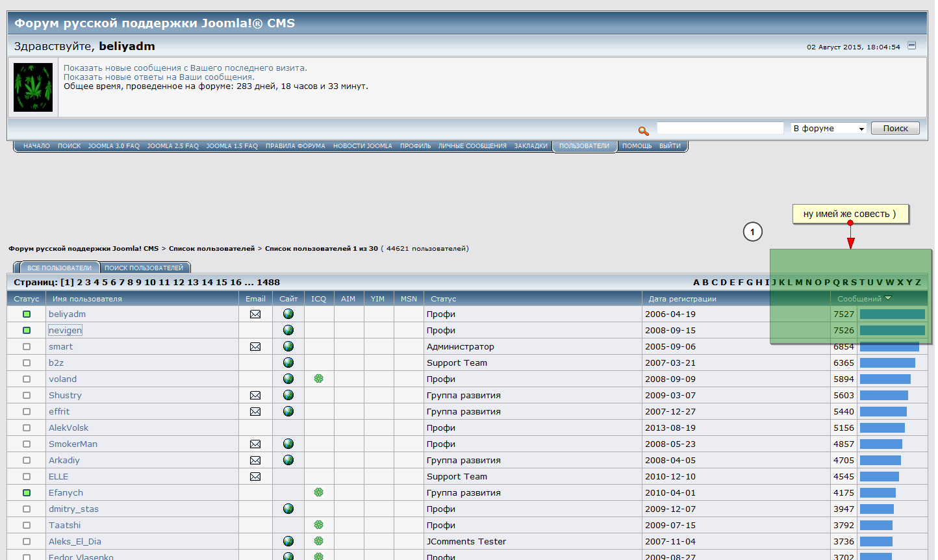Sort by Сообщений column descending arrow
The height and width of the screenshot is (560, 938).
[x=889, y=298]
